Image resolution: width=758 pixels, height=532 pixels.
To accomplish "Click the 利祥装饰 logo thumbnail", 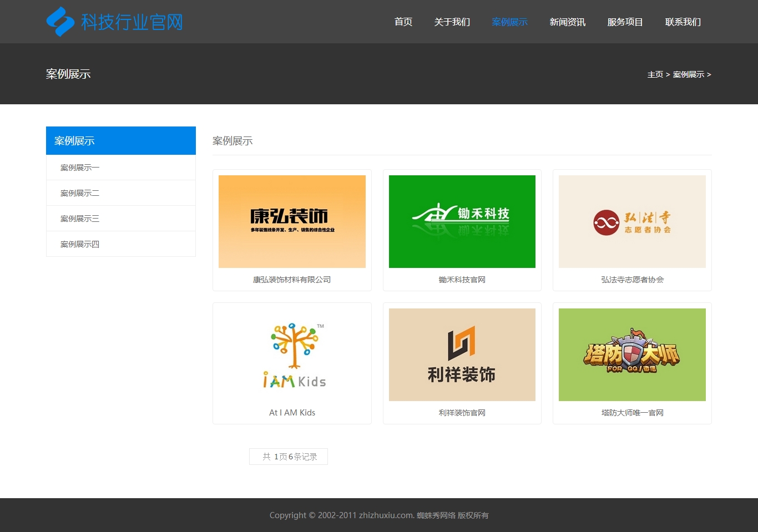I will [462, 354].
